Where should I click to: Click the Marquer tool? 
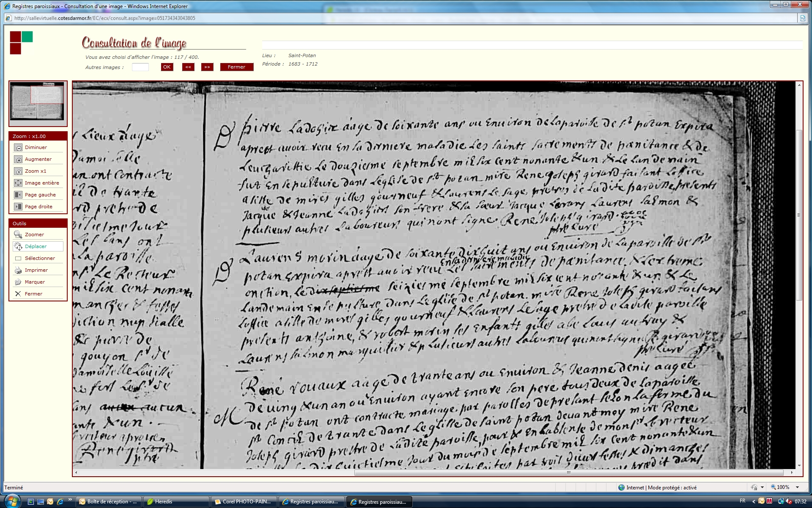18,282
